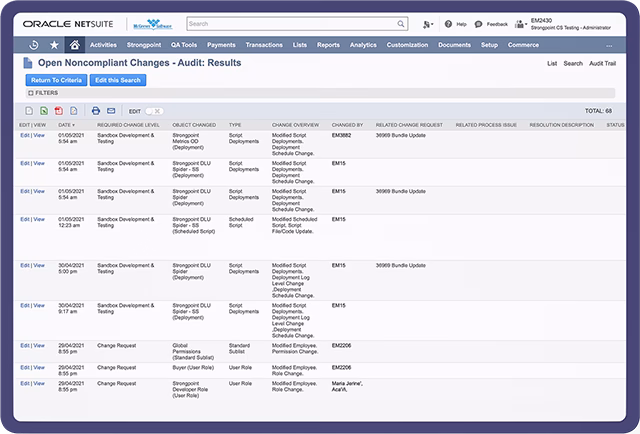Open the Search link at top right
Screen dimensions: 640x434
click(573, 63)
